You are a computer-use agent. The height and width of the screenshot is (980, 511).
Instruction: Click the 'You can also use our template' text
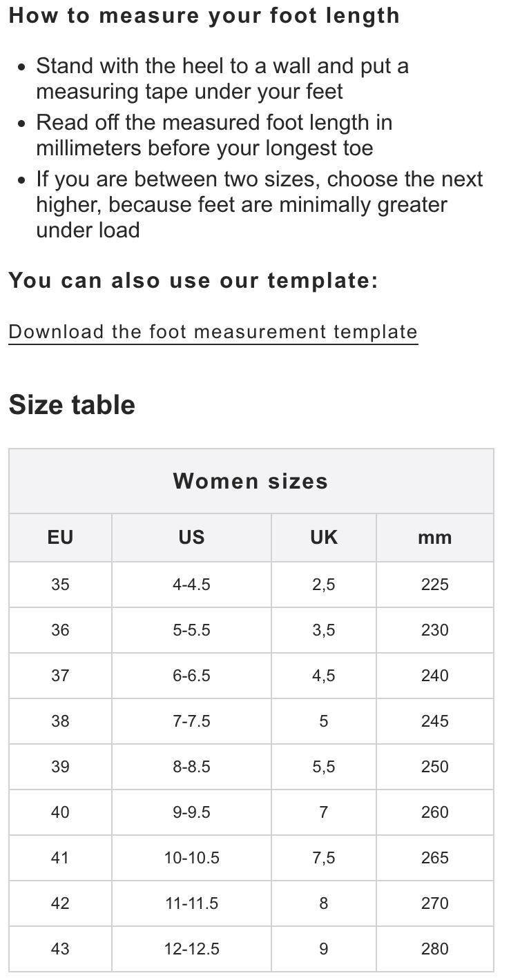(x=193, y=281)
